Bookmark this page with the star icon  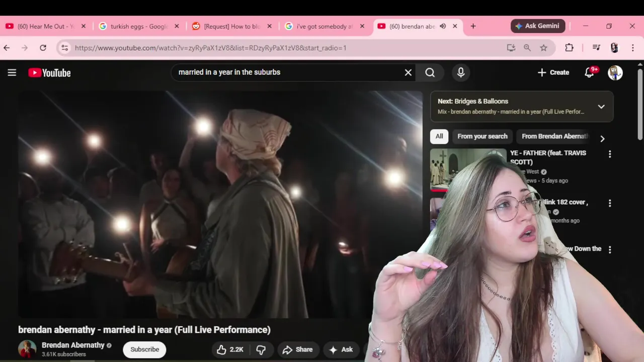[x=543, y=48]
